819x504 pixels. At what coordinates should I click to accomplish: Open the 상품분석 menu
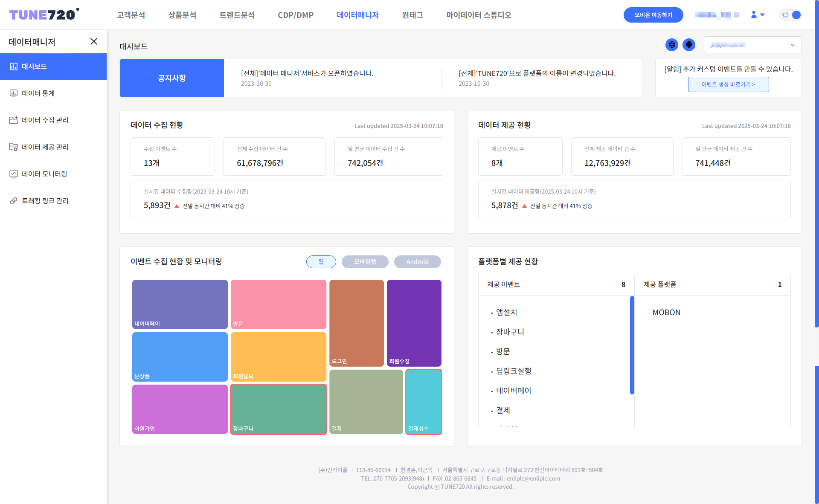click(x=182, y=15)
